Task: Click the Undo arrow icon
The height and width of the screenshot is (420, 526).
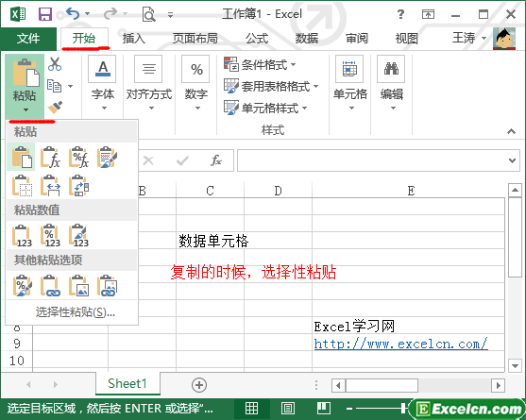Action: (x=73, y=14)
